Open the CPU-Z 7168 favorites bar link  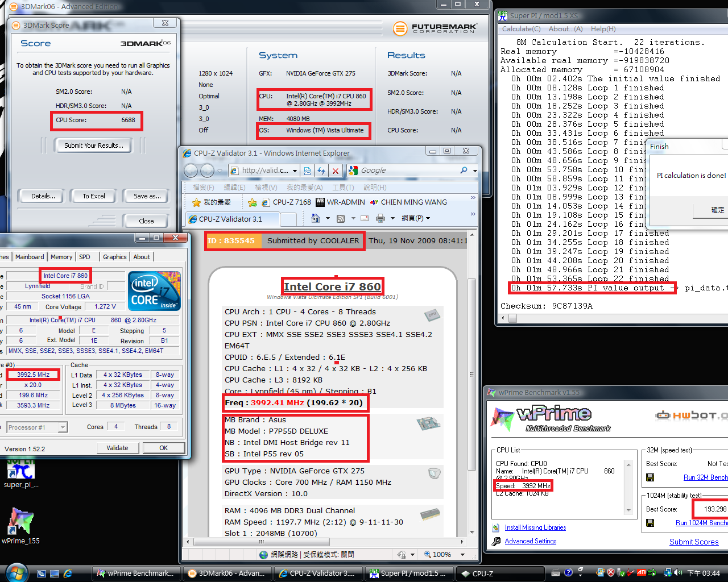tap(286, 202)
